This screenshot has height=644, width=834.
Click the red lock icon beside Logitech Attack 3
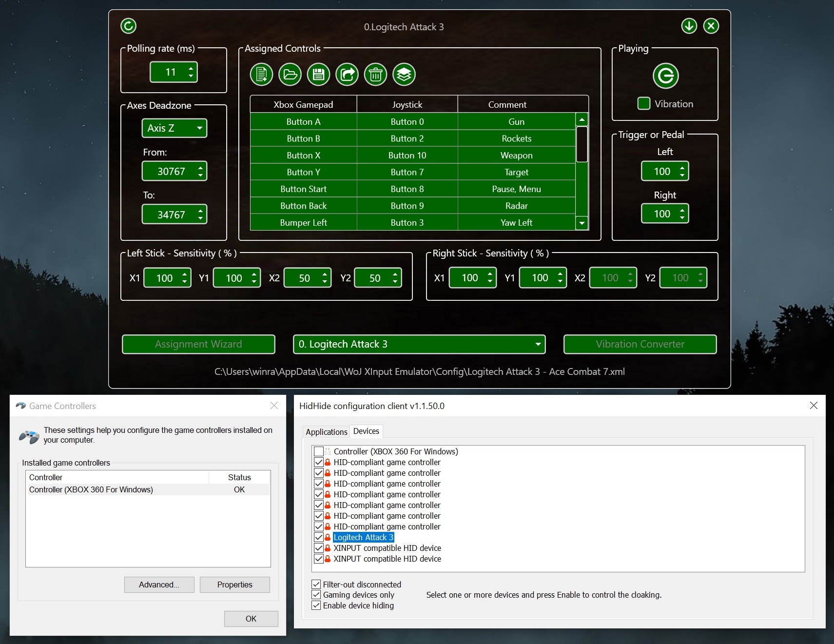[x=328, y=537]
